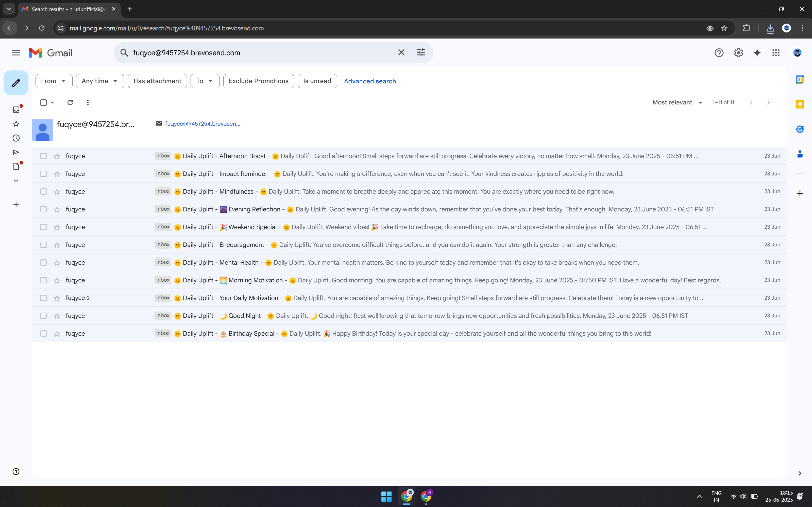Tick checkbox for Birthday Special email
This screenshot has width=812, height=507.
click(x=43, y=334)
